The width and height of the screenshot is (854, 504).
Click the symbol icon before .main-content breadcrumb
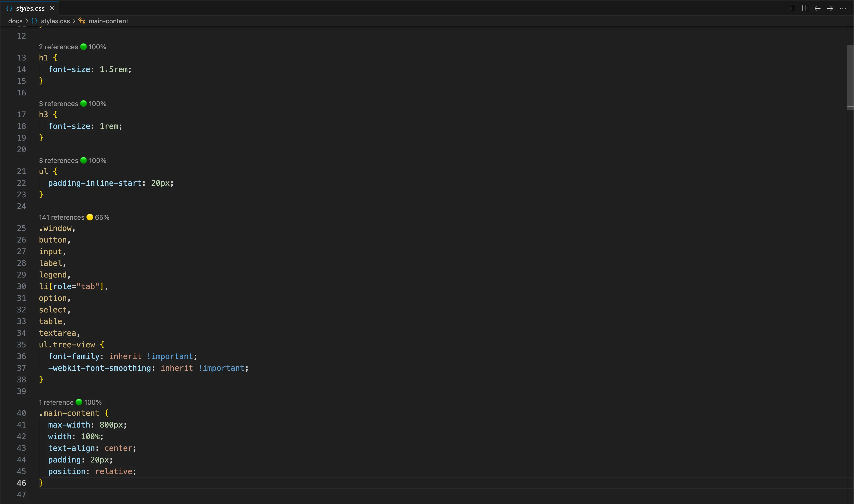tap(82, 21)
